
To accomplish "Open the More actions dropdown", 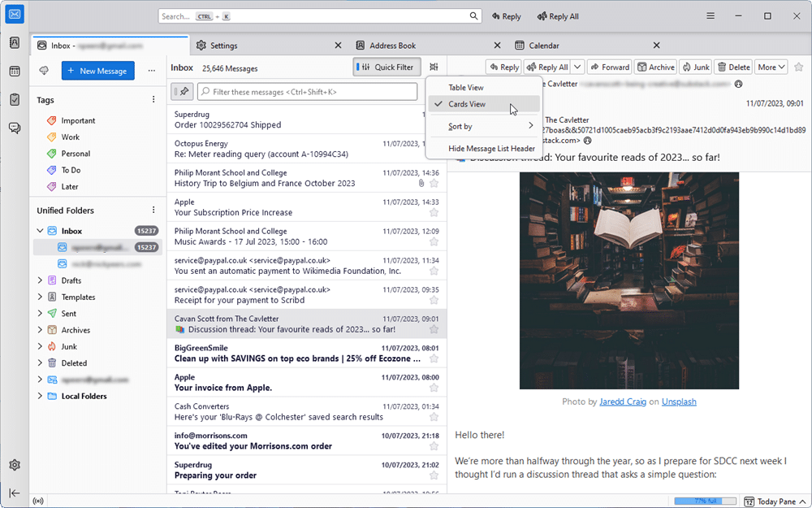I will [x=771, y=67].
